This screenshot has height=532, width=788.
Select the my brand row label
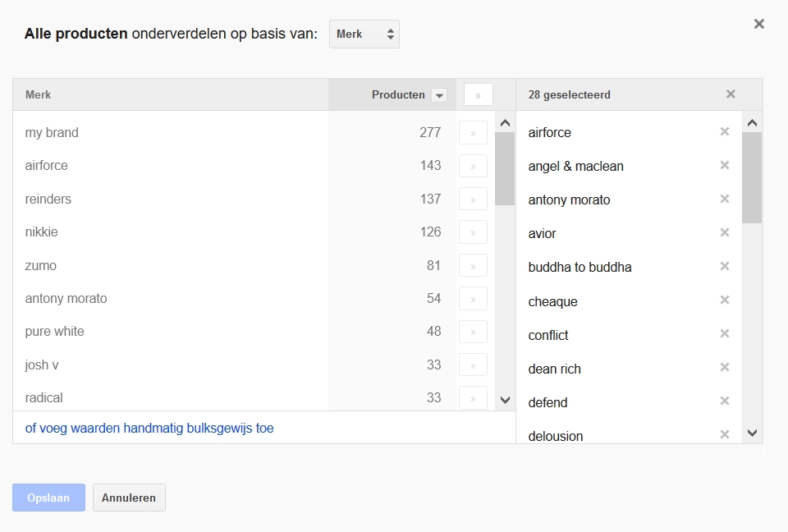[x=52, y=133]
